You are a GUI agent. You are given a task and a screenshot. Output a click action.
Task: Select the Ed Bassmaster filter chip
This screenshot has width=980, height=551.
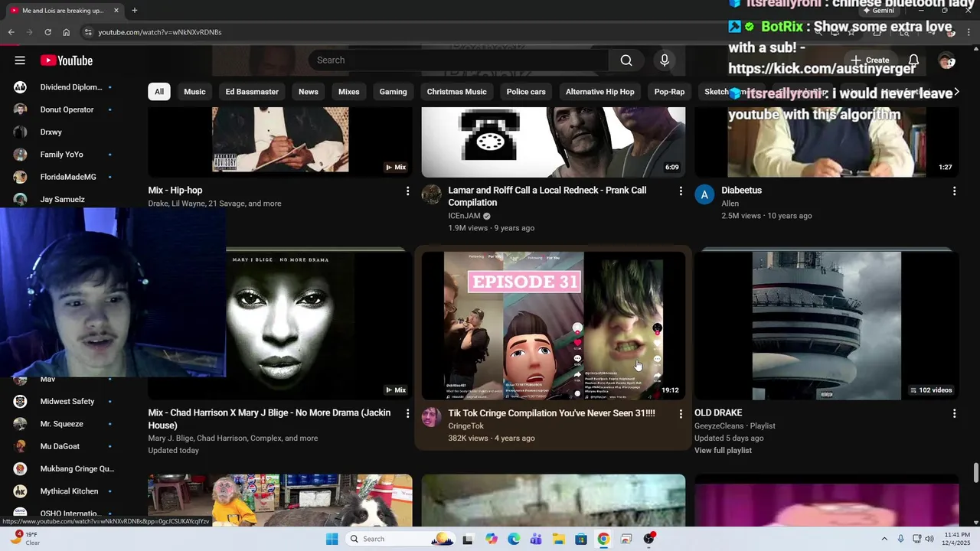point(252,92)
